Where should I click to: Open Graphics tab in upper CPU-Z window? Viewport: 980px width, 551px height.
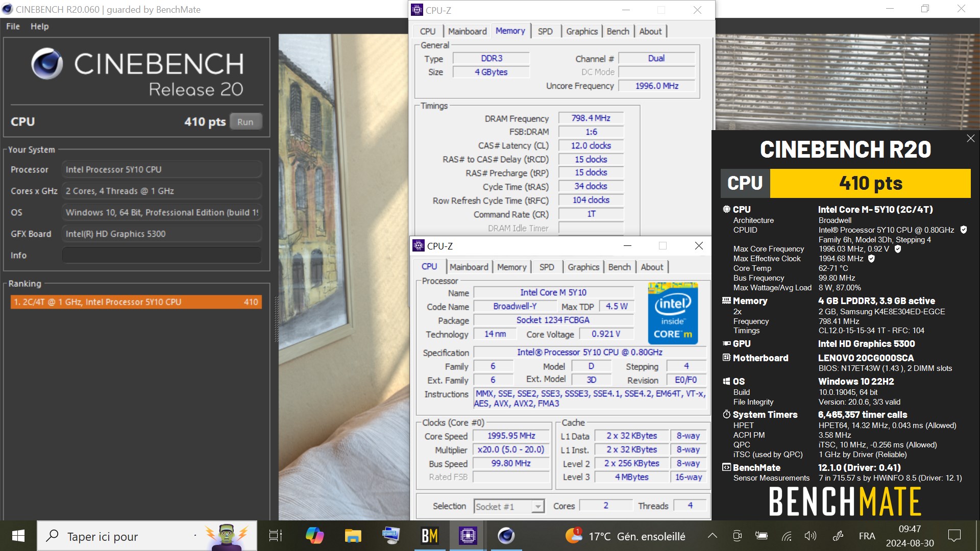581,31
